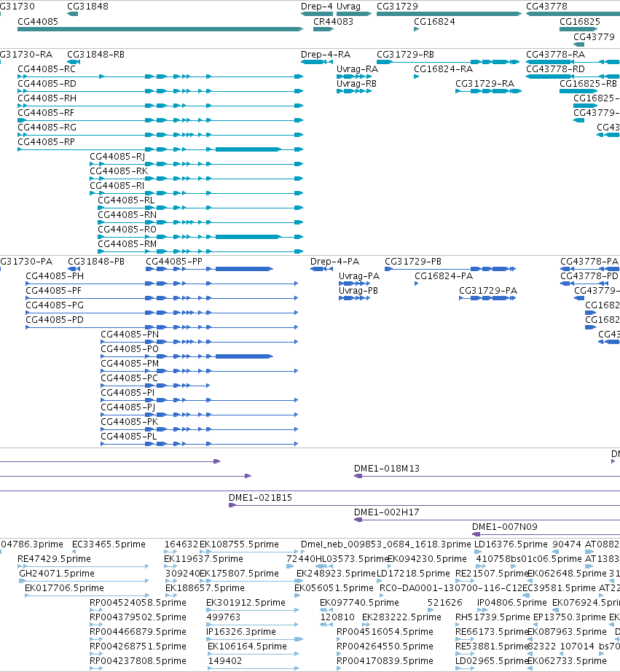Click BAC clone DME1-018M13
Image resolution: width=620 pixels, height=672 pixels.
tap(387, 469)
